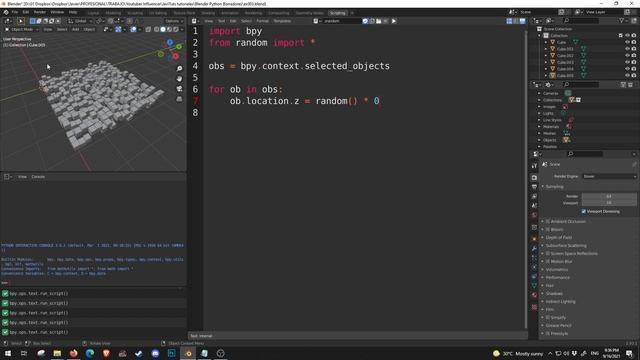
Task: Open the viewport Object menu
Action: (x=89, y=29)
